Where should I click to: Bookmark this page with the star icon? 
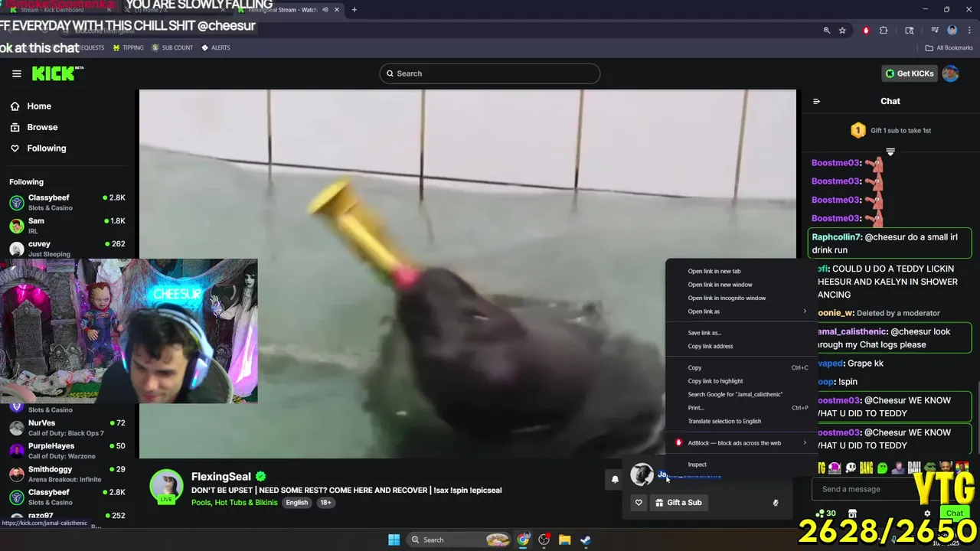coord(842,31)
